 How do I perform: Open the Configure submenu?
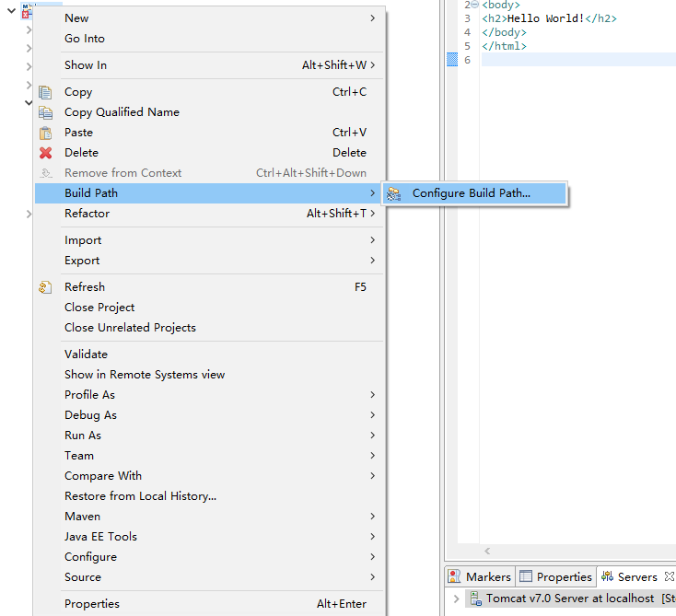click(x=209, y=557)
